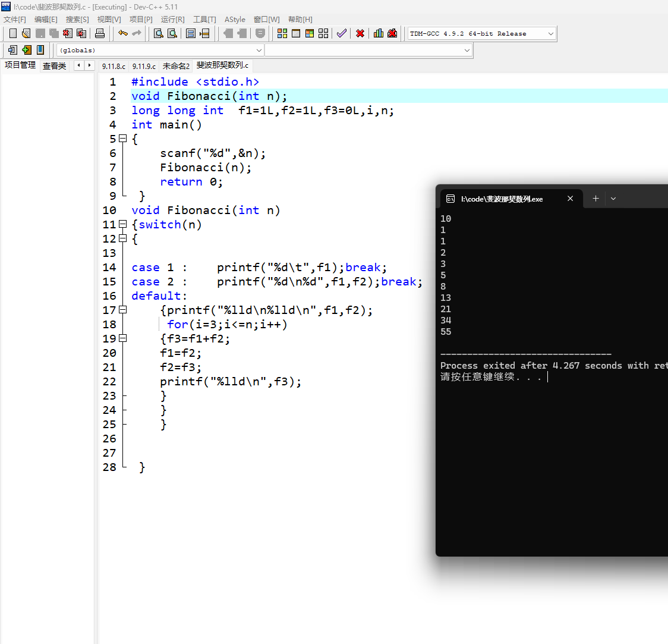The width and height of the screenshot is (668, 644).
Task: Click the Open file icon
Action: click(x=26, y=33)
